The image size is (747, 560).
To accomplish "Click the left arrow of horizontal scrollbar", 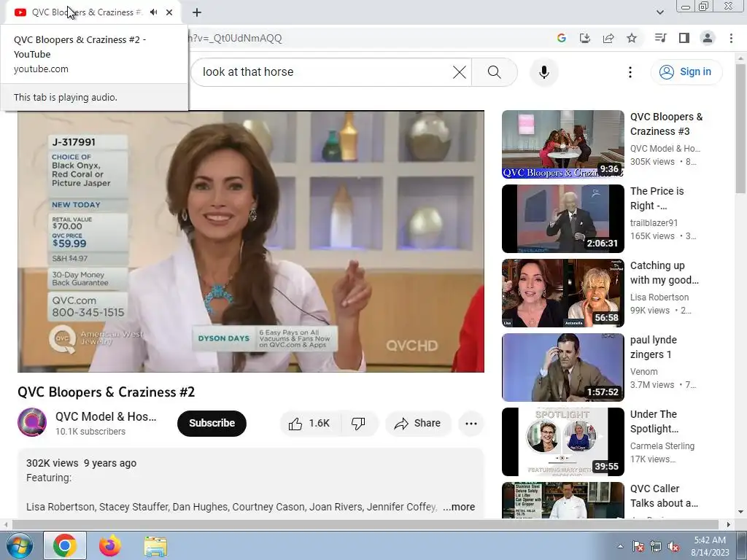I will pos(5,524).
